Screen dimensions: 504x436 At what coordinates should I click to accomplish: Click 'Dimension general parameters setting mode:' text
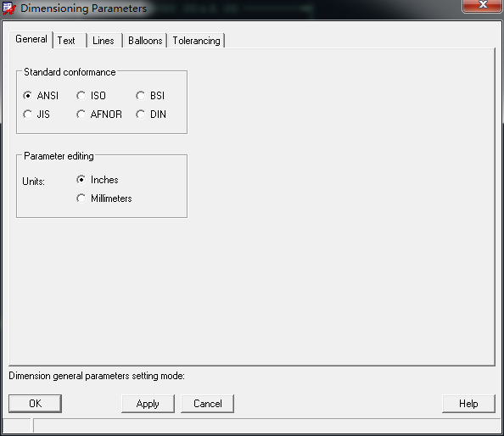97,376
